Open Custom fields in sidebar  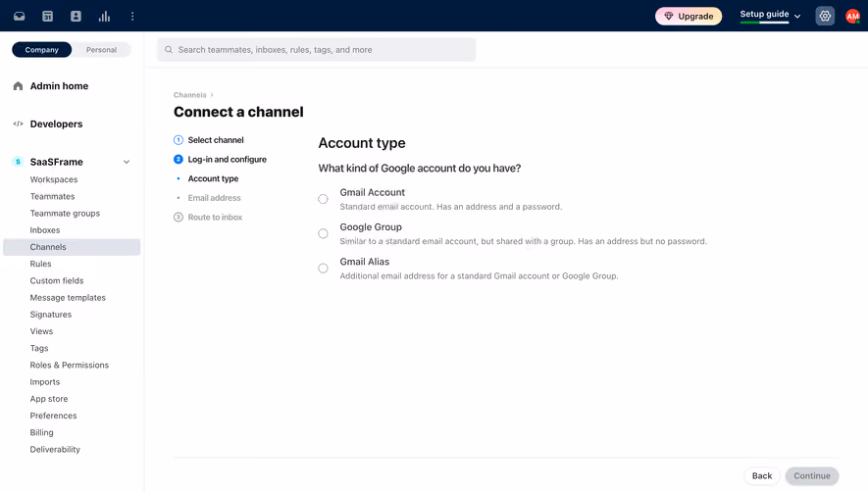click(x=57, y=280)
